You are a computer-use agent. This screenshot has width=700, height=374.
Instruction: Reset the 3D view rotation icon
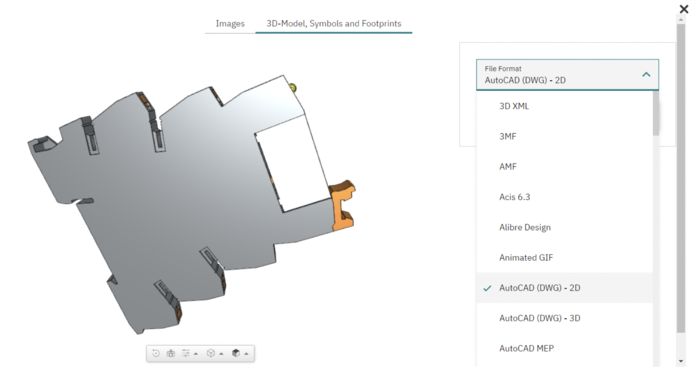tap(156, 353)
